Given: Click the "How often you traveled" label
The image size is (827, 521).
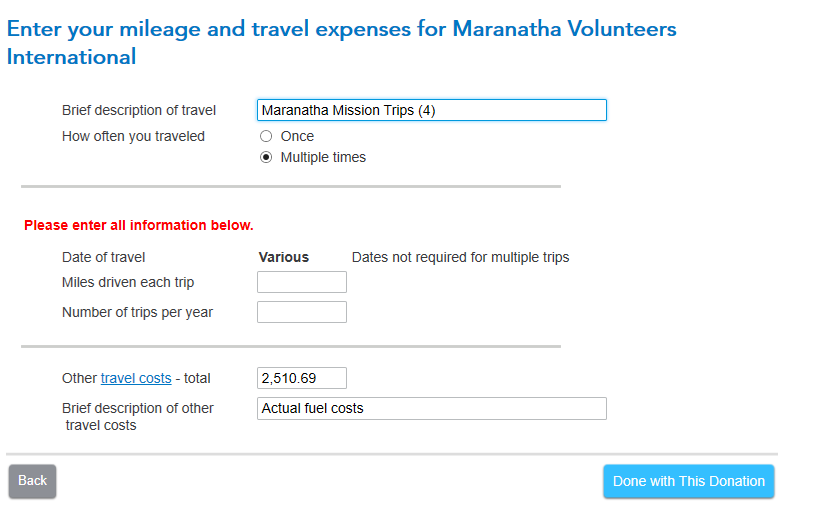Looking at the screenshot, I should click(133, 136).
